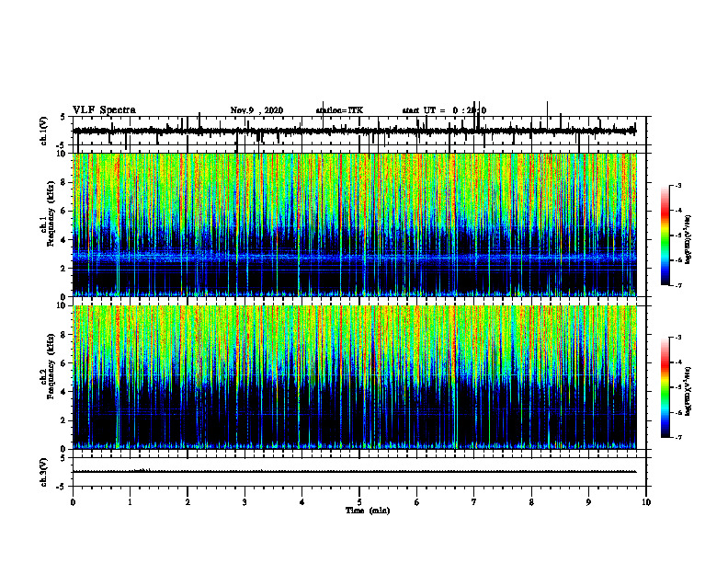Click the "VLF Spectra" plot title
728x563 pixels.
(104, 110)
